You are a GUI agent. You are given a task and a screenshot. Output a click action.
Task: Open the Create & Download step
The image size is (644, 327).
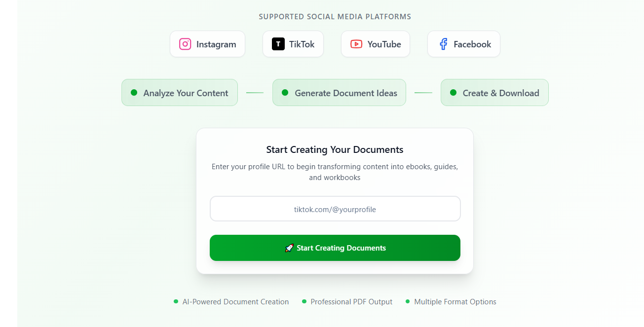[494, 93]
